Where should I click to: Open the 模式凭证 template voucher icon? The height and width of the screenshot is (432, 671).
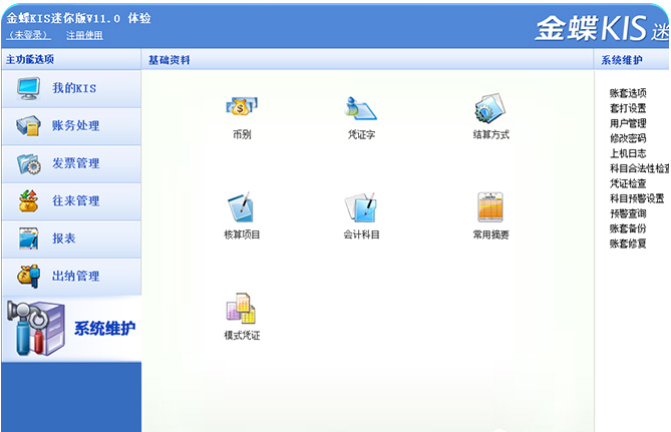241,308
